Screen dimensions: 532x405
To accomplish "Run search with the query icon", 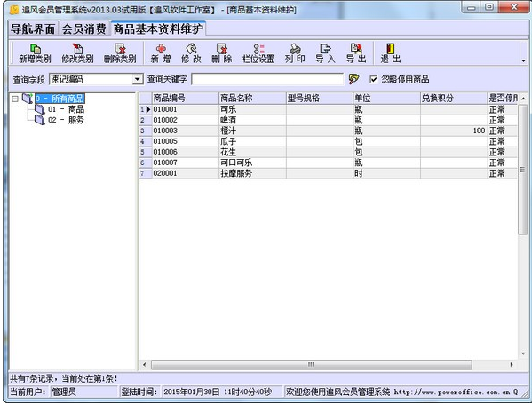I will (x=353, y=79).
